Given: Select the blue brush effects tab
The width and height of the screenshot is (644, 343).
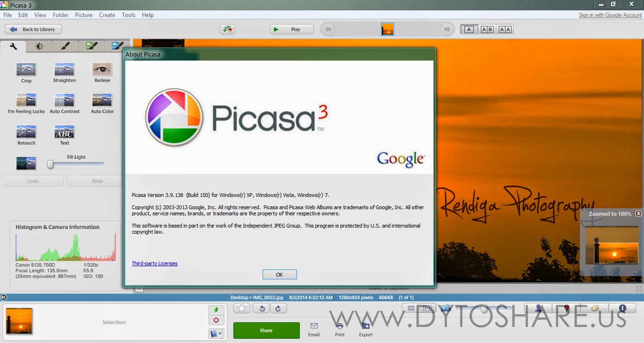Looking at the screenshot, I should coord(116,46).
